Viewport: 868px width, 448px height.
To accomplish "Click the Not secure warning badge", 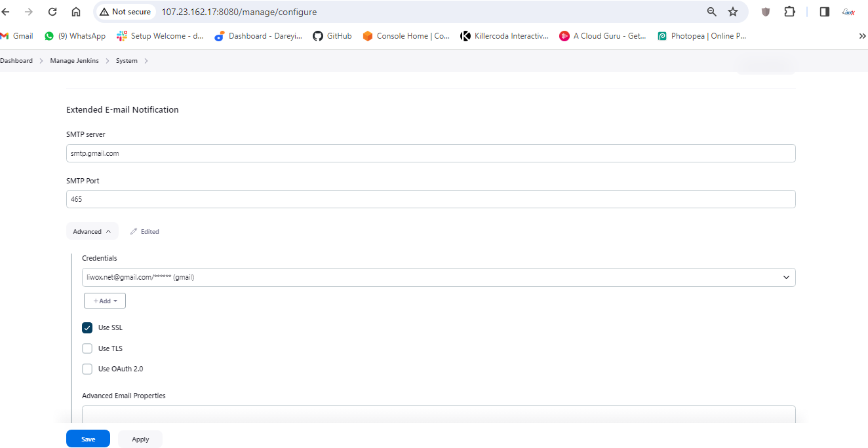I will [x=125, y=12].
